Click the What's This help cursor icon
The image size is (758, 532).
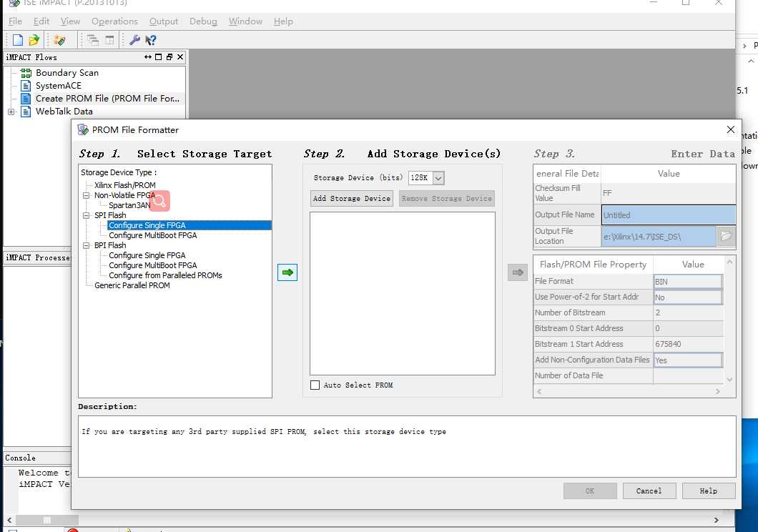[x=151, y=40]
